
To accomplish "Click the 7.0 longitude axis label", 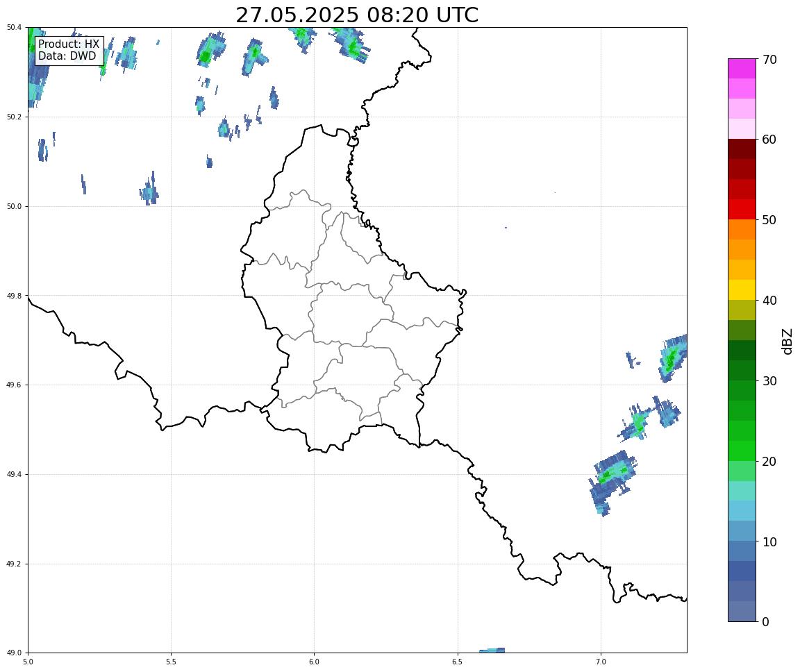I will point(601,662).
